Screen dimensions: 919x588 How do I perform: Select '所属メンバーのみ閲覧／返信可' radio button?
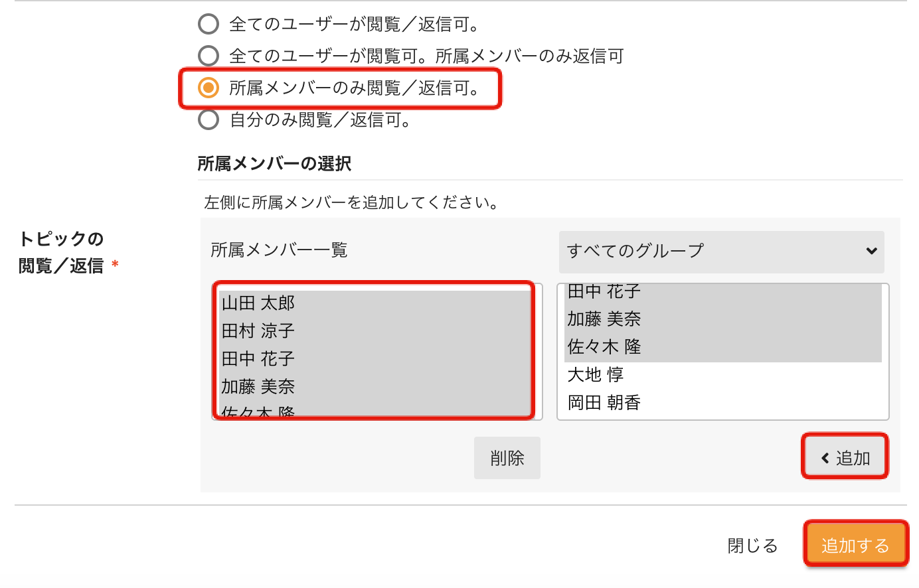pos(209,88)
